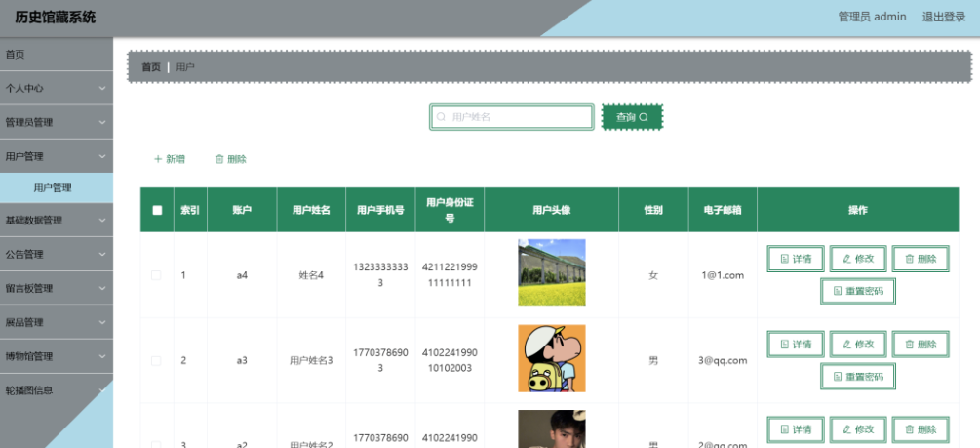Click 首页 in the breadcrumb
Screen dimensions: 980x448
coord(151,67)
